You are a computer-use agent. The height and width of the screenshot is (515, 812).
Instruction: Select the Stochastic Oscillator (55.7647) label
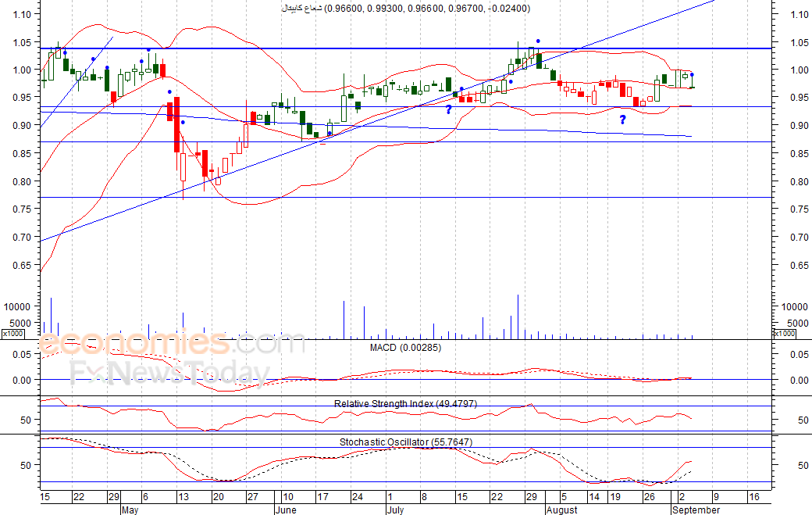click(x=405, y=442)
